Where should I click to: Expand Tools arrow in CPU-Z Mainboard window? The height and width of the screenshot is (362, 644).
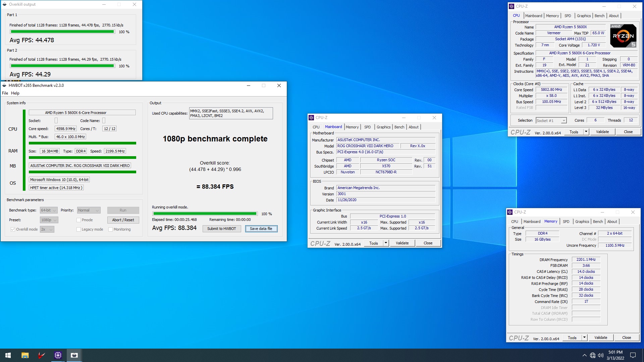386,243
